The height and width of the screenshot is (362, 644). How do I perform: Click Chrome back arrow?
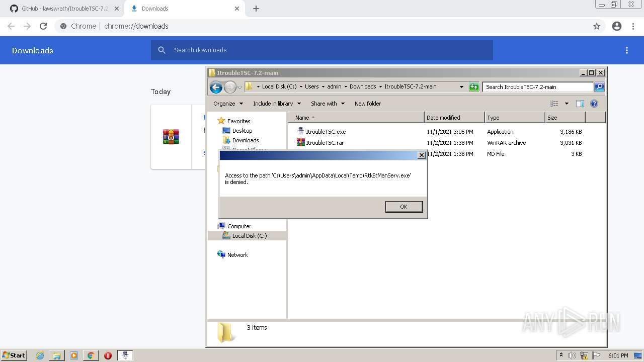(11, 26)
